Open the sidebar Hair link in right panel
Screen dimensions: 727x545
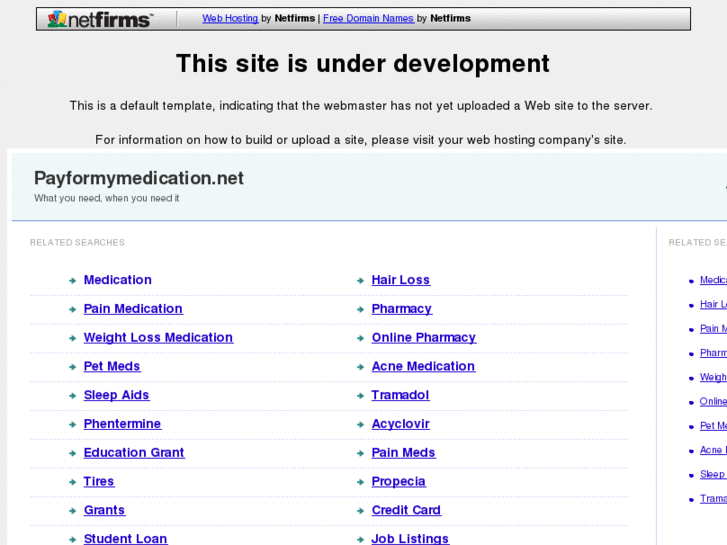(713, 304)
